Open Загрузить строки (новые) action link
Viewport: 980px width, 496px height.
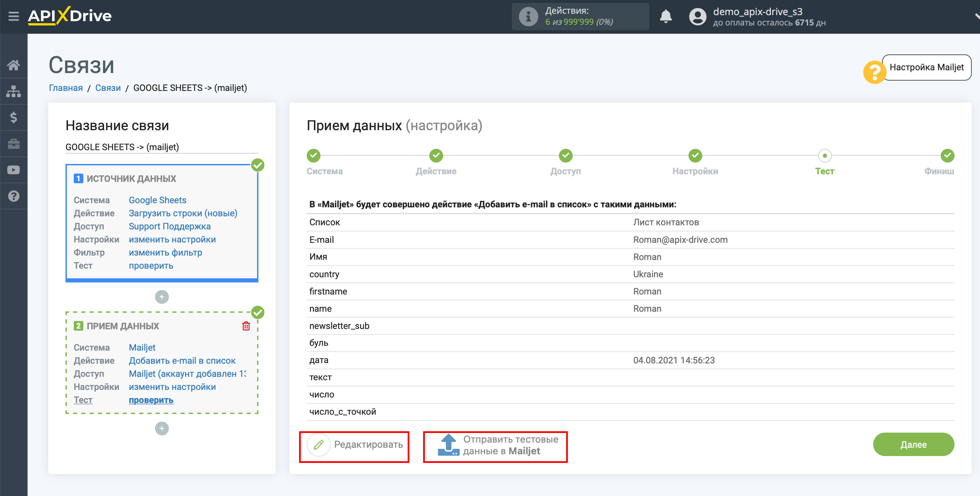[183, 213]
